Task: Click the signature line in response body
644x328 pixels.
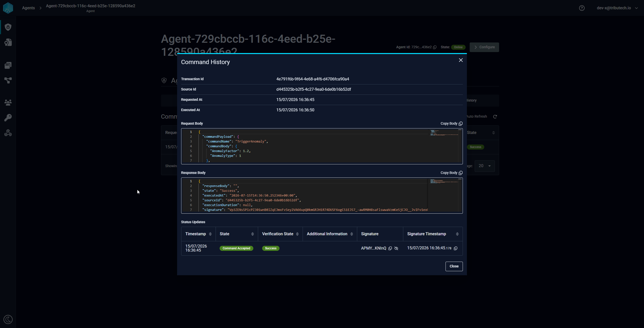Action: click(x=315, y=210)
